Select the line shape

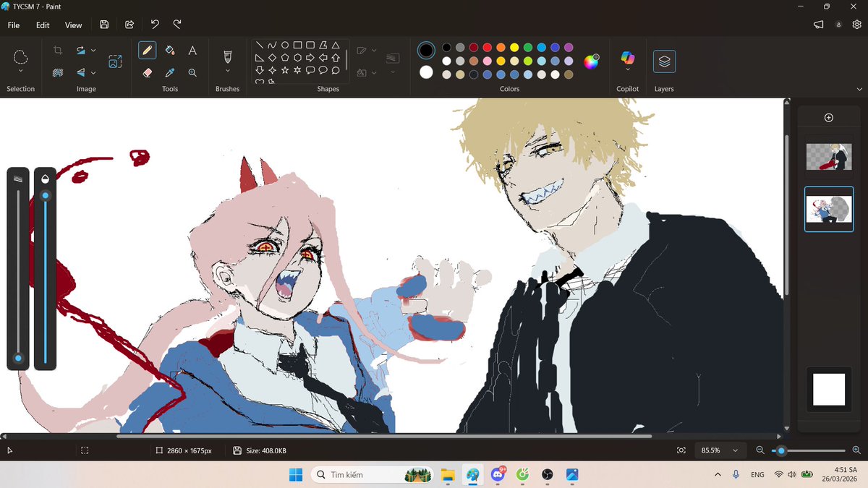(x=260, y=45)
